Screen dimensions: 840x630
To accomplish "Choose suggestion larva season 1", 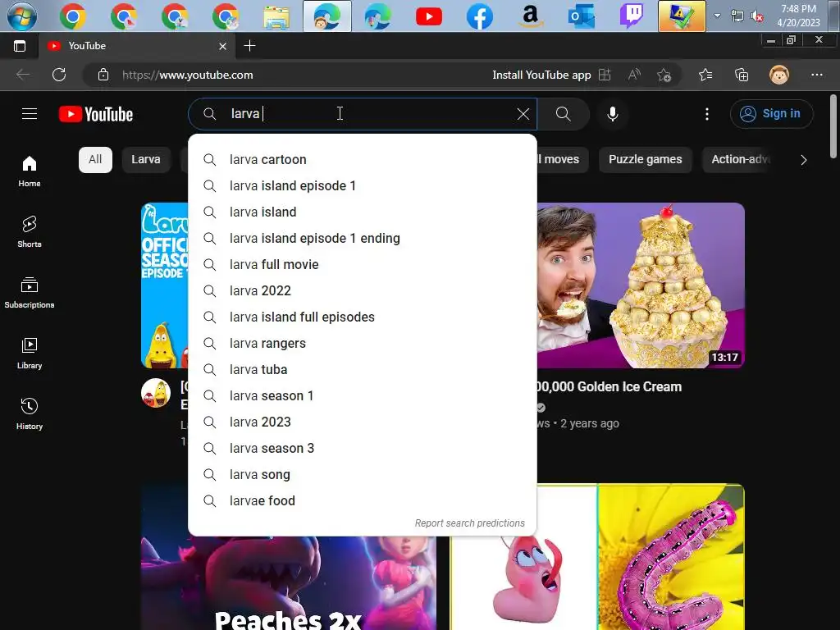I will tap(362, 396).
